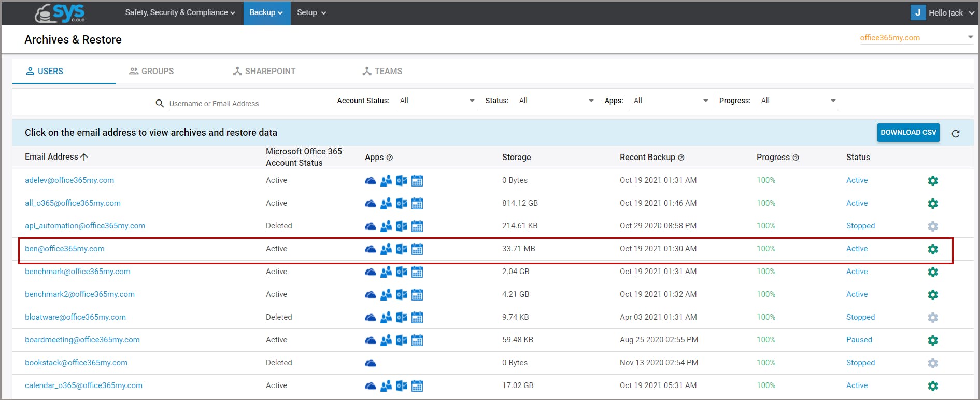Click Username or Email Address search field
This screenshot has width=980, height=400.
tap(248, 104)
